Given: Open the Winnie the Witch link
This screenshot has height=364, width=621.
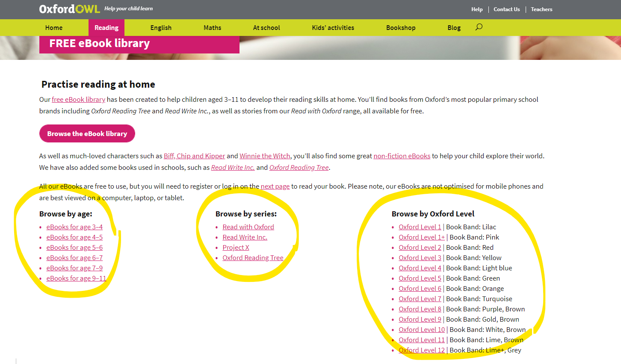Looking at the screenshot, I should click(265, 156).
